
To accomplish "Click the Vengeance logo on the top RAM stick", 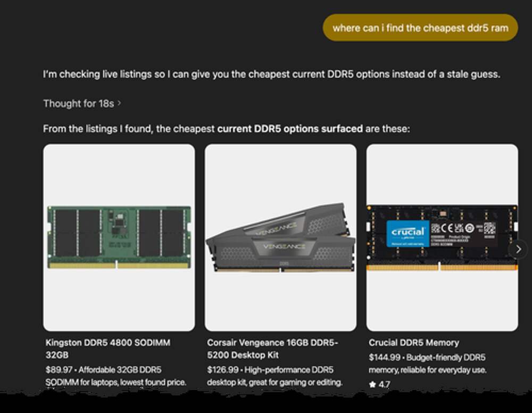I will coord(276,232).
